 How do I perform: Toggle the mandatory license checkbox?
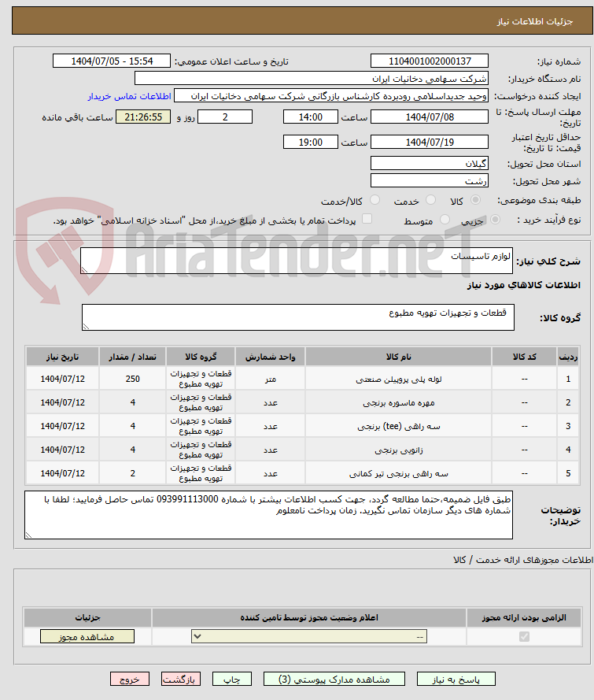tap(525, 636)
